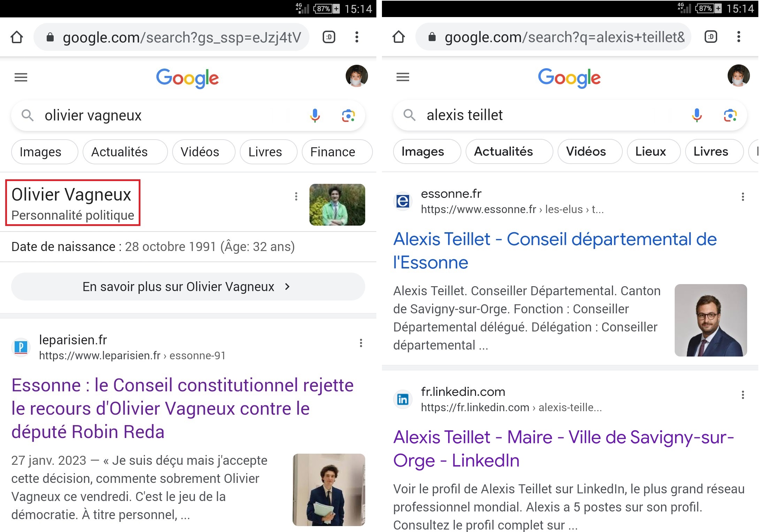Tap the home icon in left browser
759x532 pixels.
[x=17, y=37]
